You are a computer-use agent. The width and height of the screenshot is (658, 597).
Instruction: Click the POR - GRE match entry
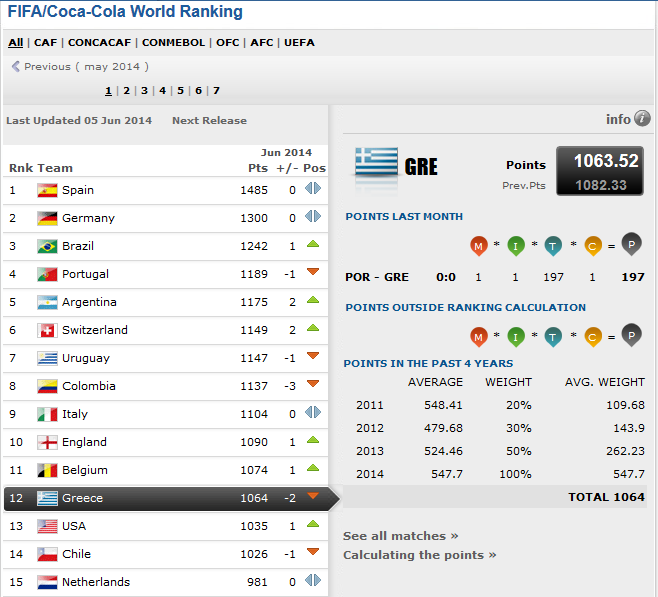tap(377, 277)
